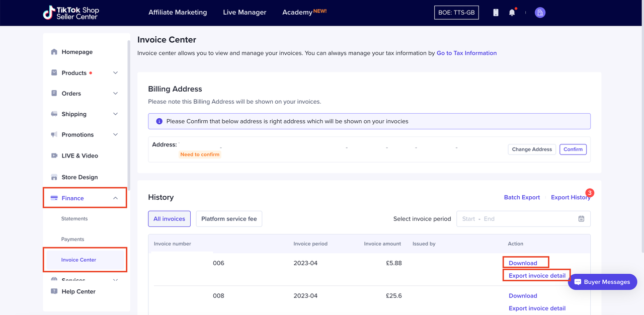
Task: Open the Shipping truck icon
Action: pos(54,114)
